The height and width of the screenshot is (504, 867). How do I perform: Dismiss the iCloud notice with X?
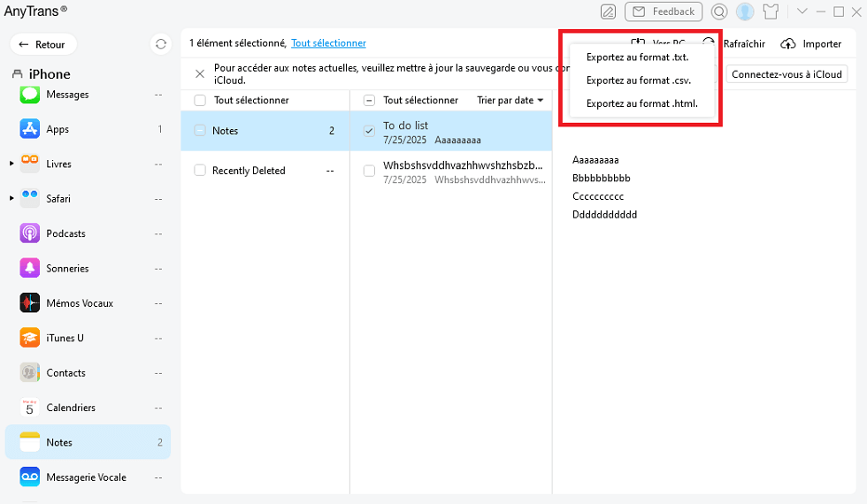[200, 73]
